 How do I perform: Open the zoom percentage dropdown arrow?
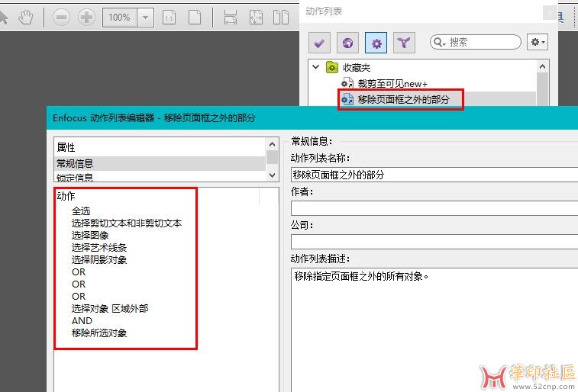(x=146, y=17)
